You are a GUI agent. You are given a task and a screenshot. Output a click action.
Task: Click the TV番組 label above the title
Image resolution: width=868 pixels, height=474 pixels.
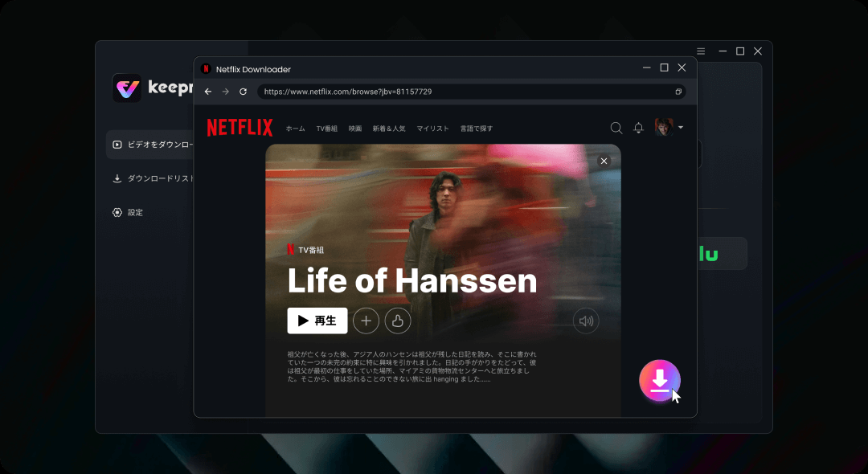(311, 250)
